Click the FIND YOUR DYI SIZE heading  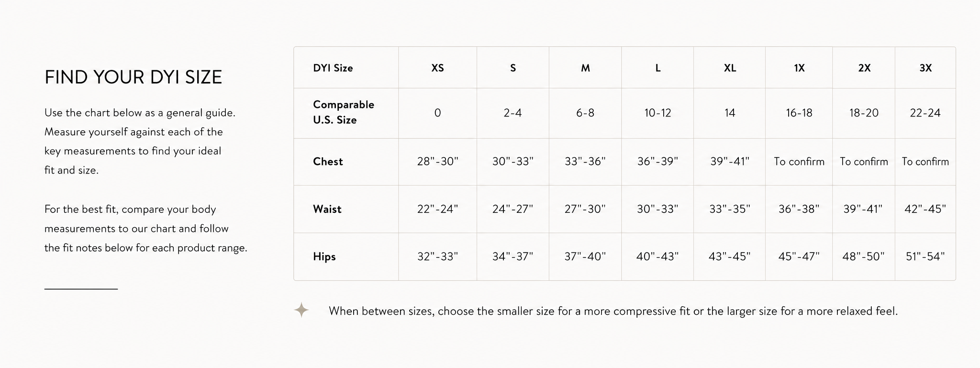tap(134, 77)
